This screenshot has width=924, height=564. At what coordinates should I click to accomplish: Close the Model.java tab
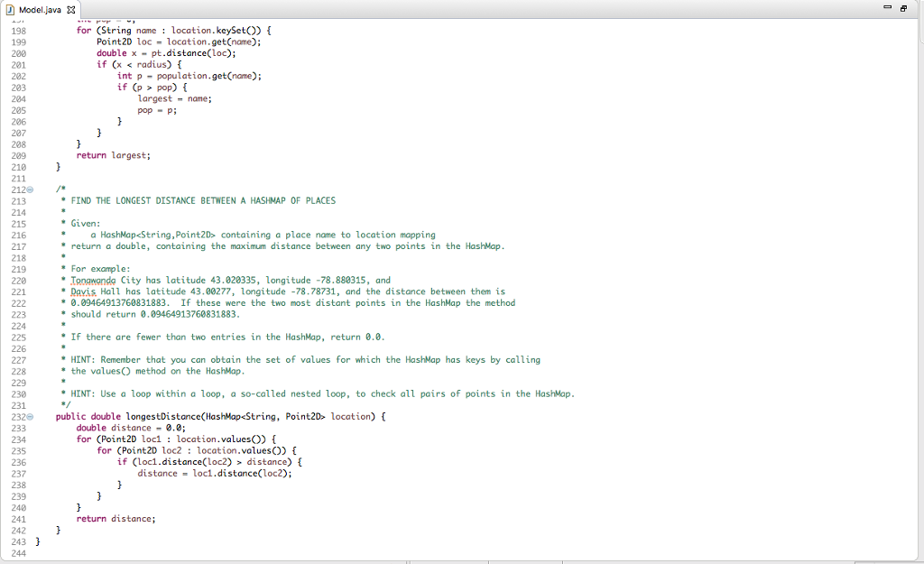[70, 9]
